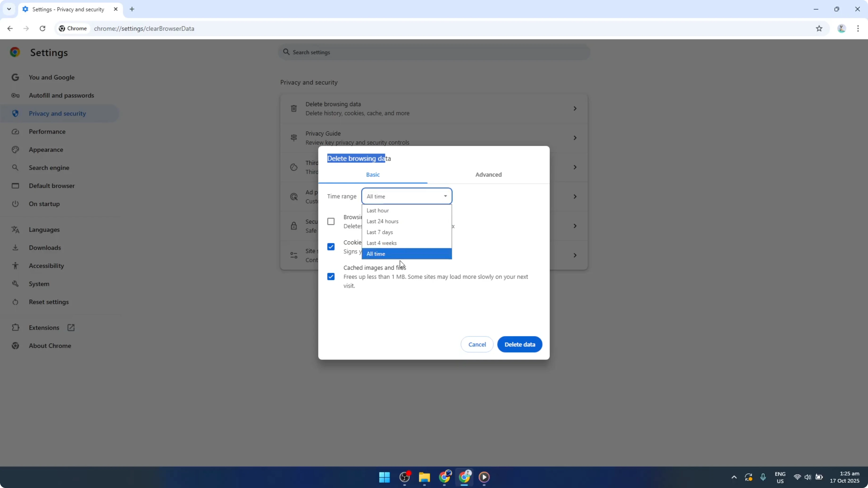Click the Chrome logo beside Settings title
The height and width of the screenshot is (488, 868).
15,52
